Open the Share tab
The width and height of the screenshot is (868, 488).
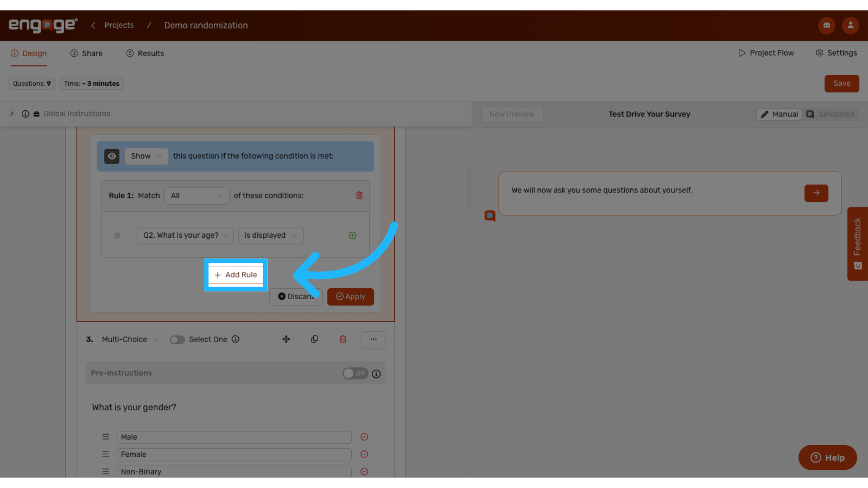pos(86,53)
